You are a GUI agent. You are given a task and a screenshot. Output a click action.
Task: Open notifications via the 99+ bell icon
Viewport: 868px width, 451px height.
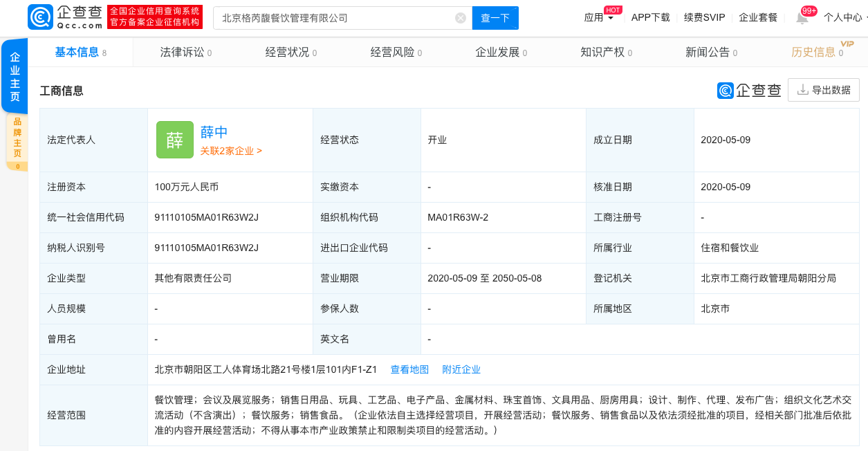pyautogui.click(x=801, y=17)
